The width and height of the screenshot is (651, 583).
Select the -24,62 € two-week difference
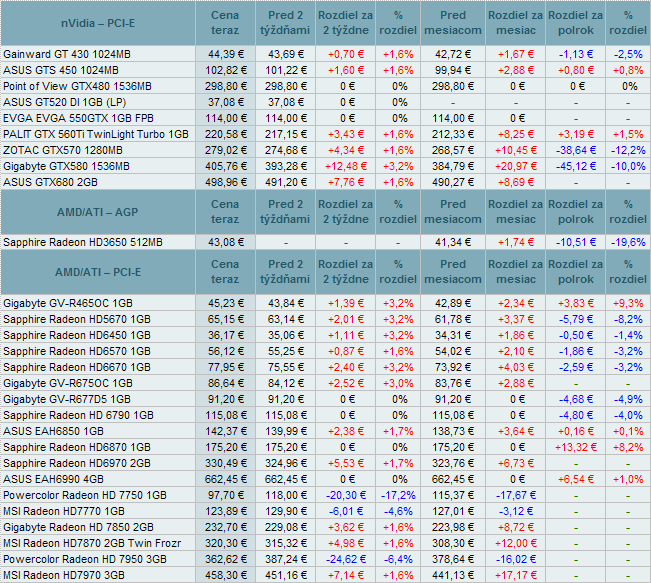346,559
